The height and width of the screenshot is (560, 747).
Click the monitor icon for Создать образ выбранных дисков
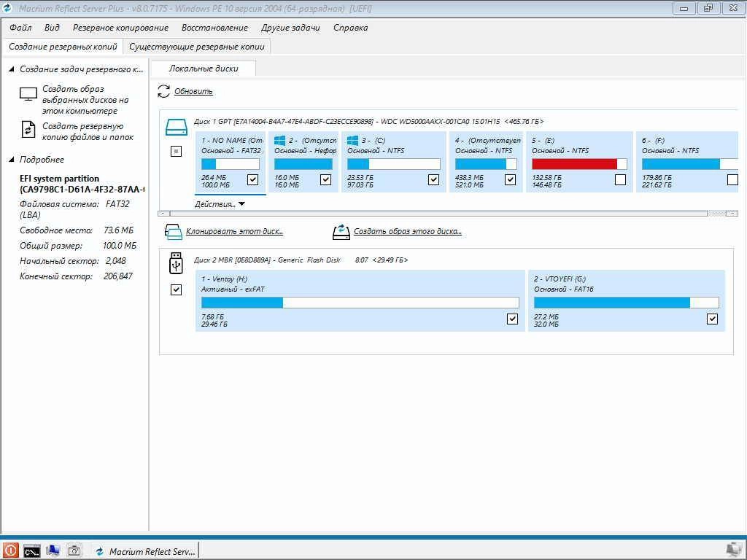pyautogui.click(x=28, y=94)
